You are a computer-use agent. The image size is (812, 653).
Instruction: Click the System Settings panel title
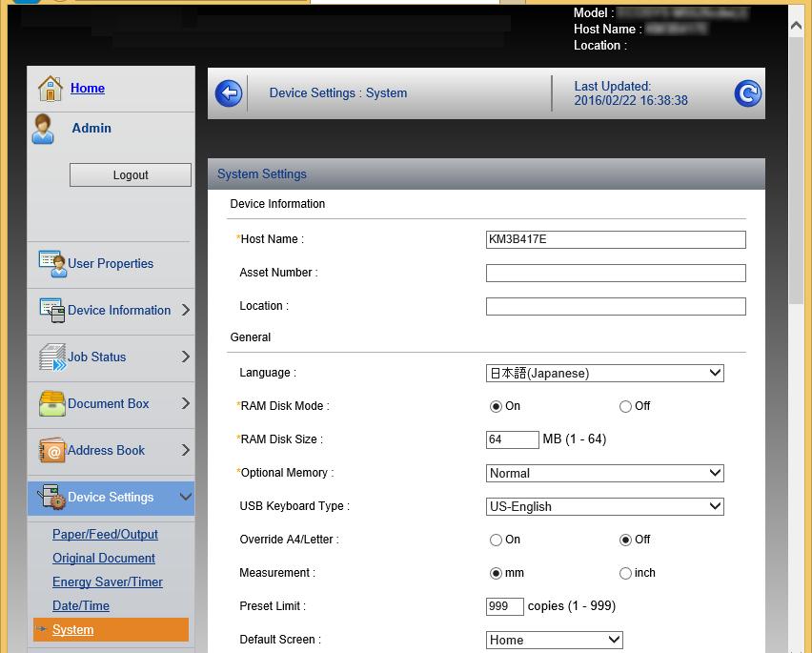pos(262,174)
